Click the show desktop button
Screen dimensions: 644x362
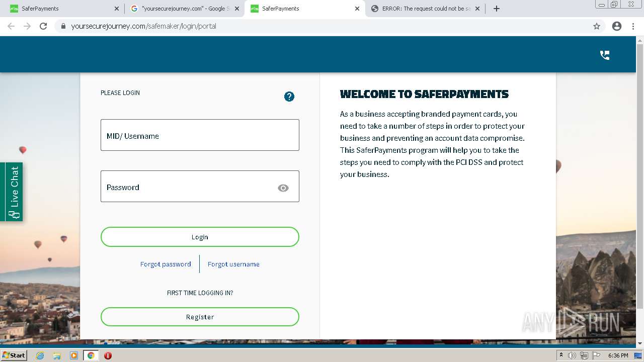(x=639, y=355)
